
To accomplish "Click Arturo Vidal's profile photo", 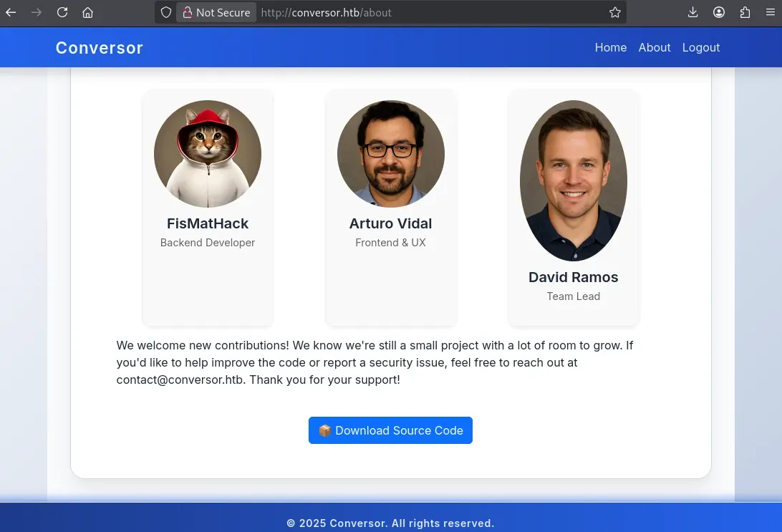I will pyautogui.click(x=390, y=154).
